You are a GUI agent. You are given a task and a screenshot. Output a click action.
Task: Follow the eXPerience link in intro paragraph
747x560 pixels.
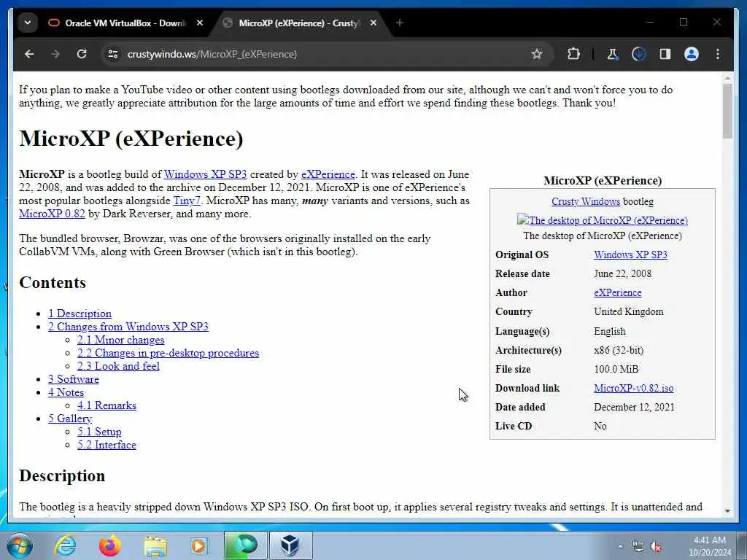(x=328, y=174)
